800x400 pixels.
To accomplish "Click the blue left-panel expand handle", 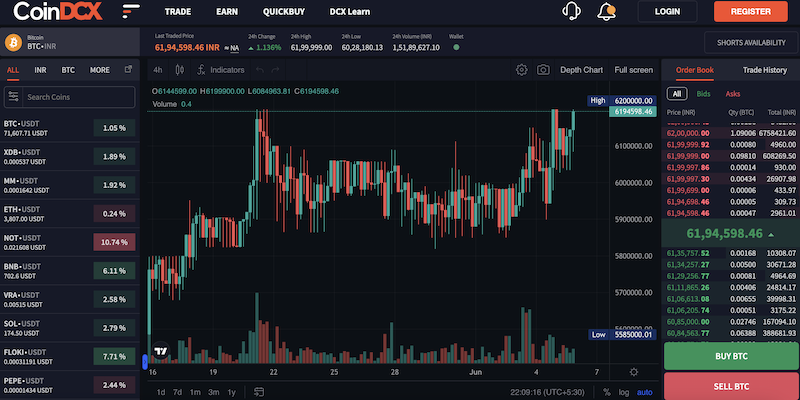I will (145, 362).
